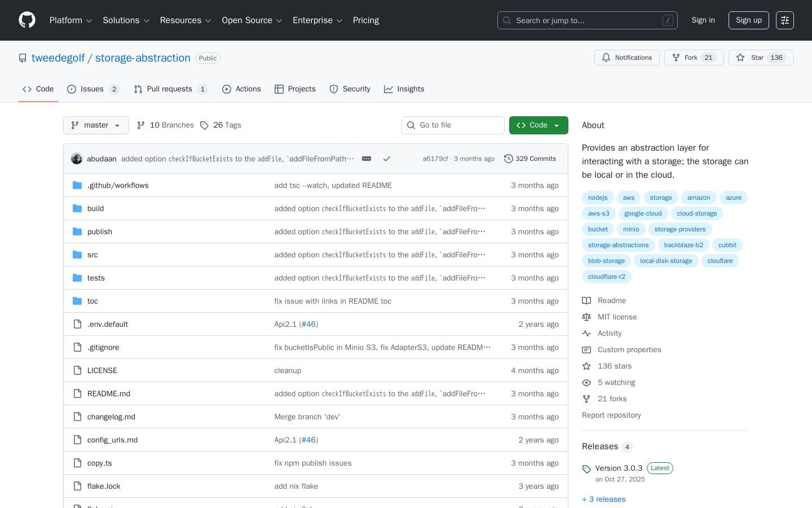Click the star icon to star repository
The height and width of the screenshot is (508, 812).
(x=740, y=58)
